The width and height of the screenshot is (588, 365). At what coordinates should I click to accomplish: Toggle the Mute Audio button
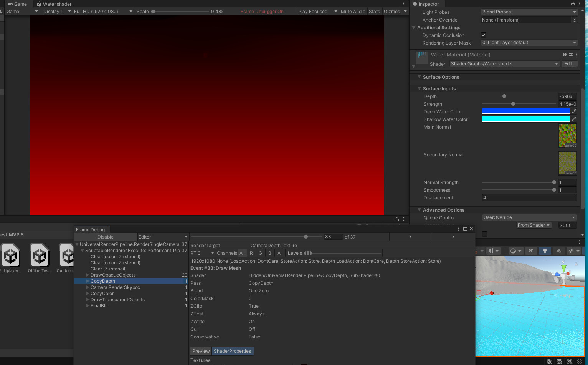pyautogui.click(x=353, y=11)
